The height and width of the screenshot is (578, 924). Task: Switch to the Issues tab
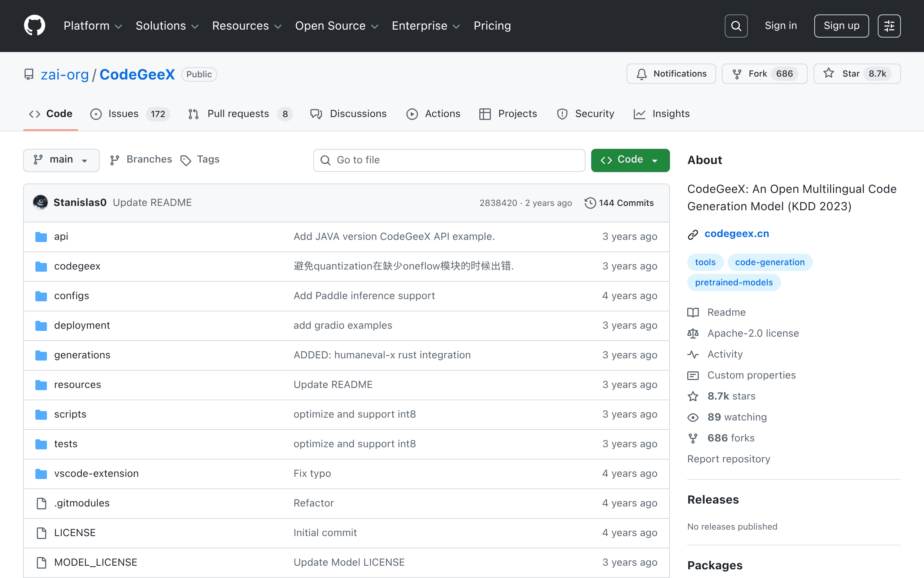point(130,114)
